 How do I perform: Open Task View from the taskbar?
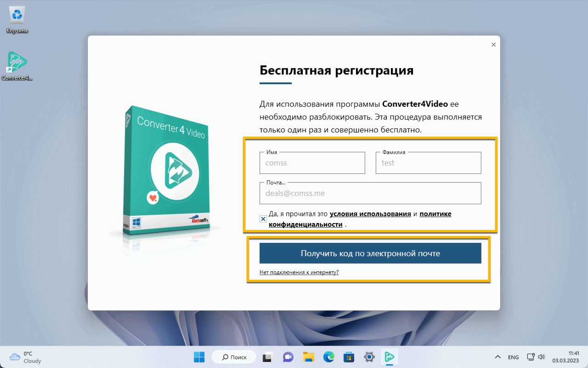pos(267,356)
